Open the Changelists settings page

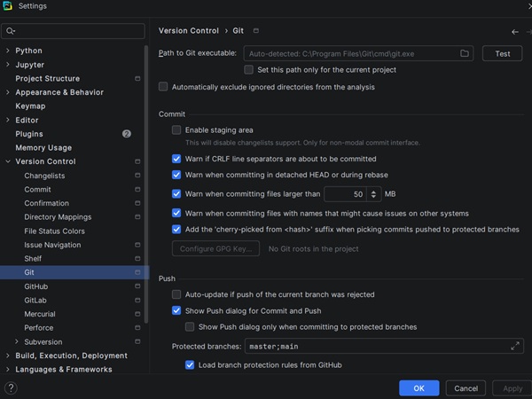coord(44,176)
